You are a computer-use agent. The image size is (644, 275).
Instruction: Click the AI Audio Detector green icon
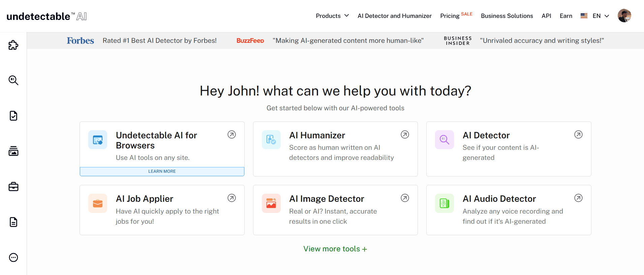tap(444, 203)
